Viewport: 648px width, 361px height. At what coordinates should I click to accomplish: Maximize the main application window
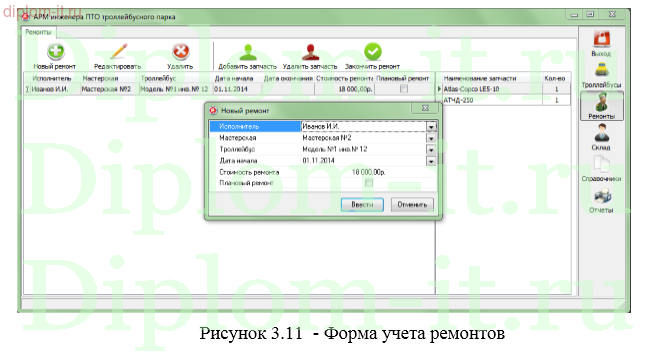[x=591, y=14]
